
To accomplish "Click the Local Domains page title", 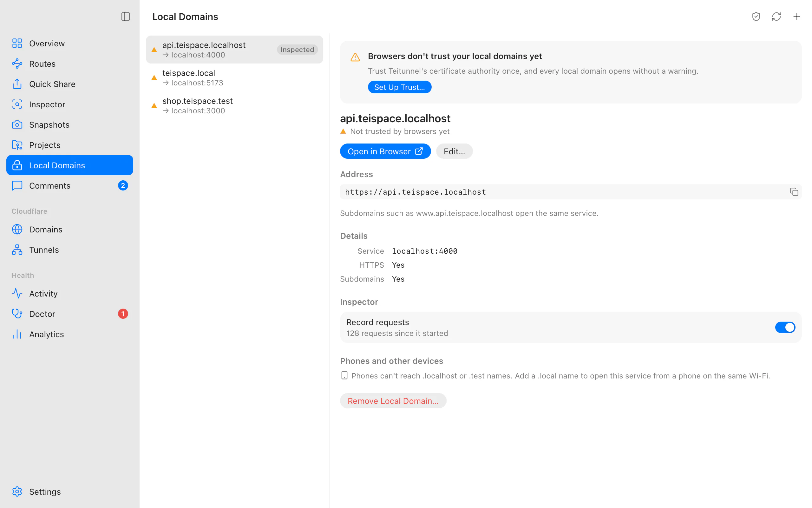I will click(185, 17).
